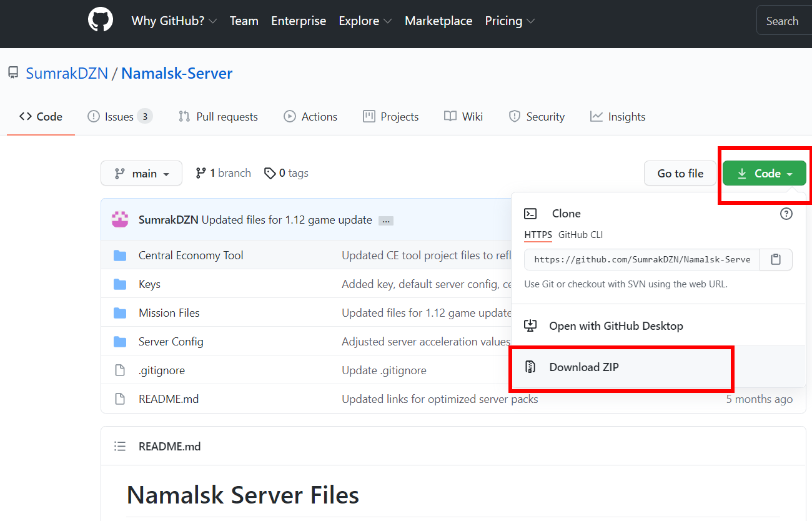Open the Projects tab
The width and height of the screenshot is (812, 521).
(390, 116)
